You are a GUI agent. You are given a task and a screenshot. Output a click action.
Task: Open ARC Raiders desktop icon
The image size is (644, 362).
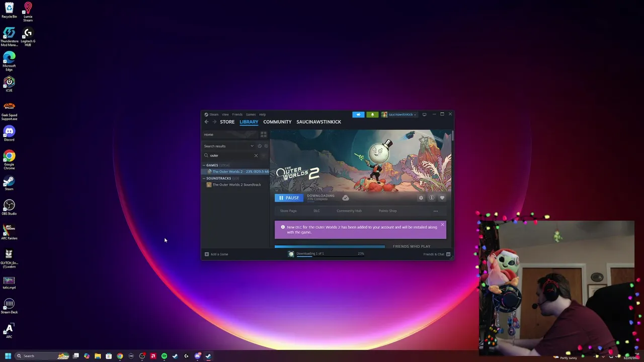[9, 232]
